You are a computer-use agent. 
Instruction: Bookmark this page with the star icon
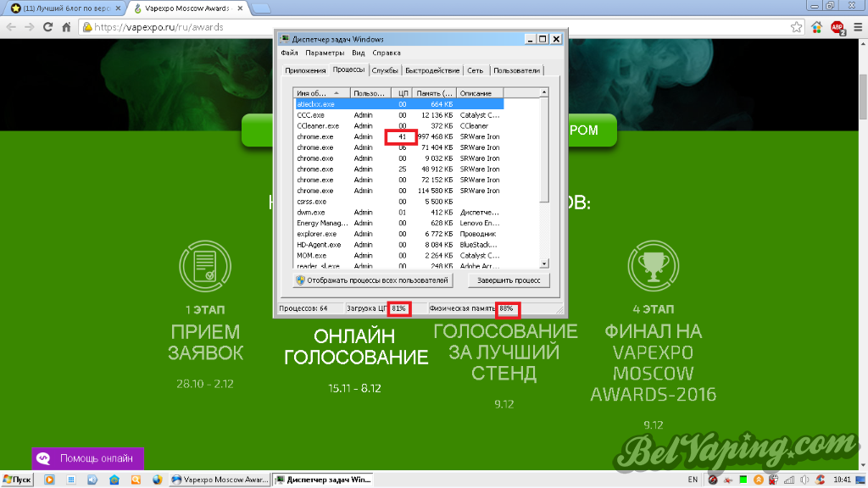[x=796, y=26]
